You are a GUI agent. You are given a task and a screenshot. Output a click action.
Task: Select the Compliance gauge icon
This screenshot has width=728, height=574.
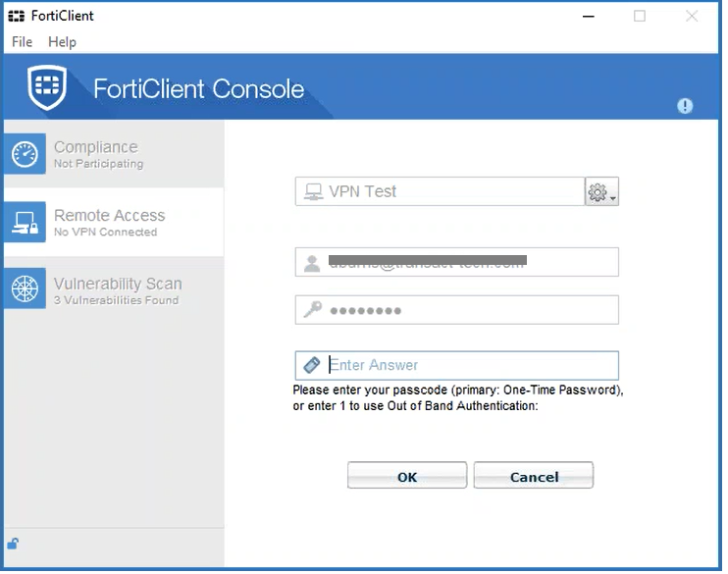[26, 154]
